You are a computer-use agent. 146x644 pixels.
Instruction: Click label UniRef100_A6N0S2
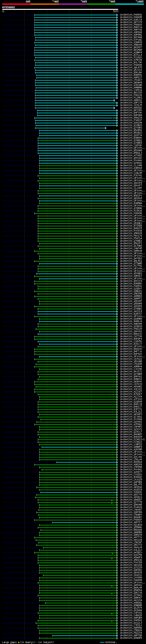[131, 101]
